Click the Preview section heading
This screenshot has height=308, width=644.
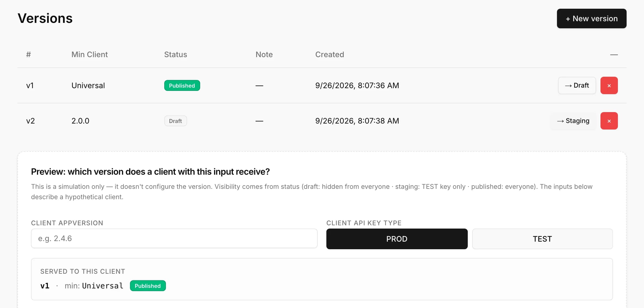150,171
